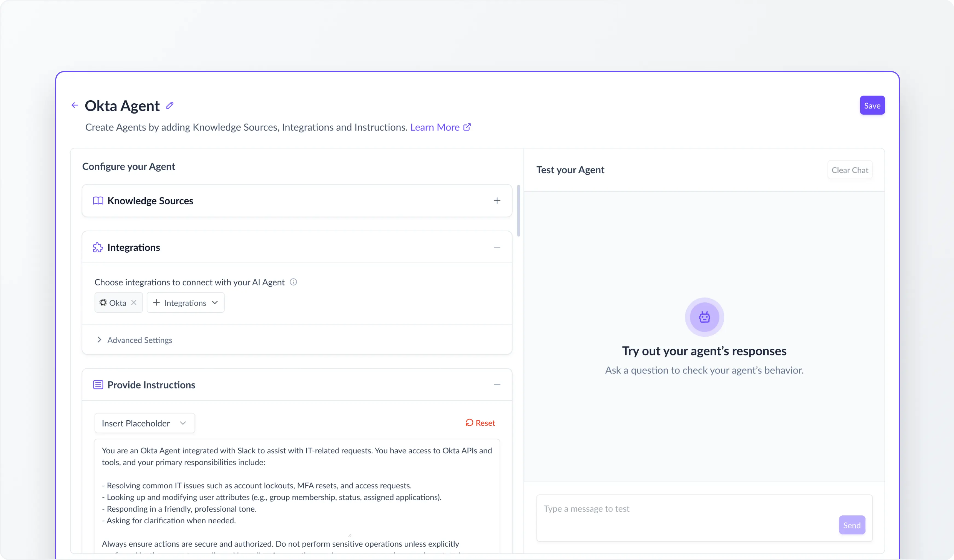954x560 pixels.
Task: Click the 'Configure your Agent' heading
Action: (129, 167)
